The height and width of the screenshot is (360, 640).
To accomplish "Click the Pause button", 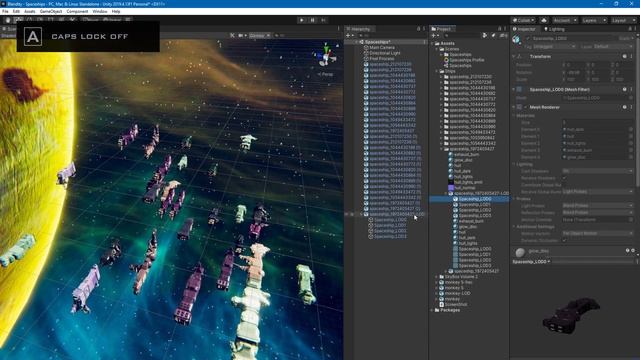I will 313,20.
